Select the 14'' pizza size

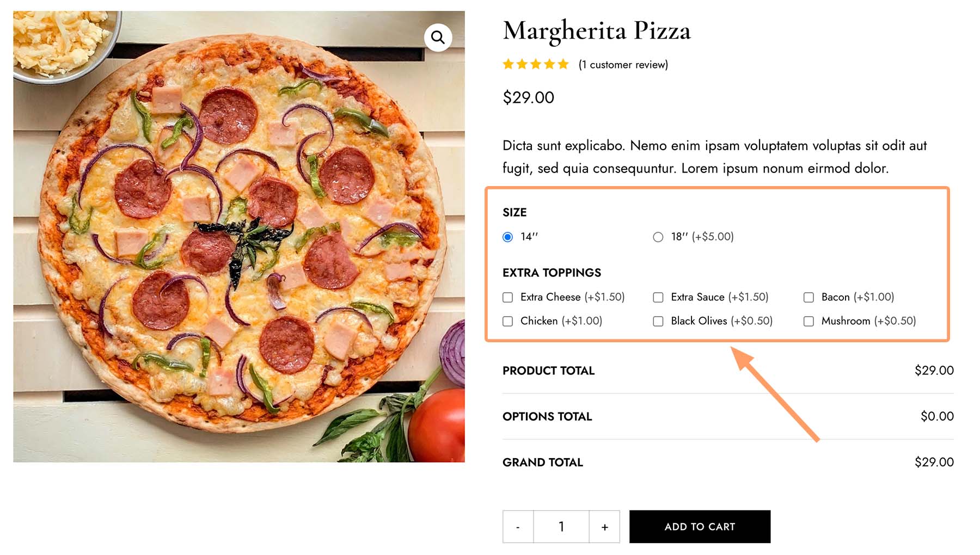tap(507, 237)
